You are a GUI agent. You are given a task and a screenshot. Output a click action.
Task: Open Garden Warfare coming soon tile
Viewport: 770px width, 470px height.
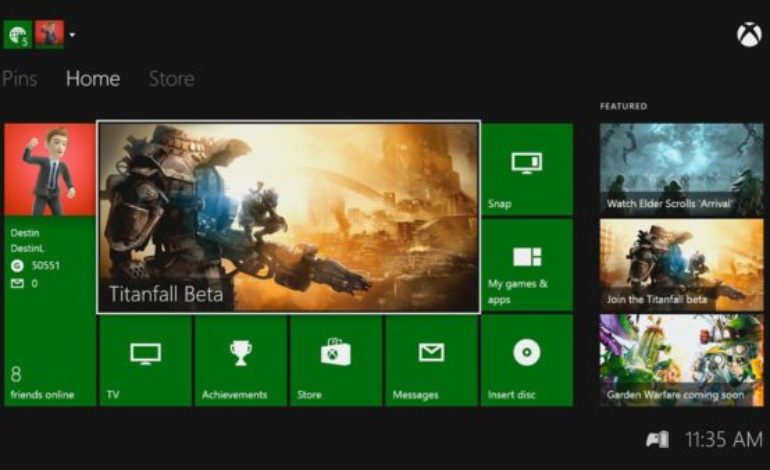click(681, 360)
